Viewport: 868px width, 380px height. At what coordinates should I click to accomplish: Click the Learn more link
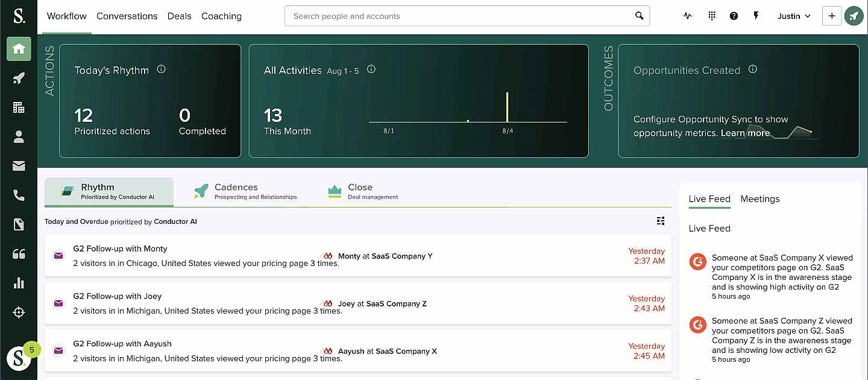pos(745,133)
